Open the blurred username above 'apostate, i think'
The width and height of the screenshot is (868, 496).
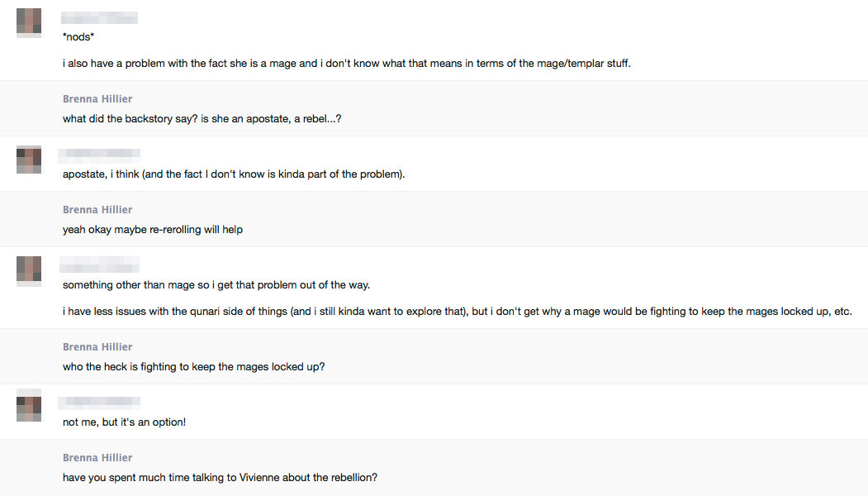[100, 154]
